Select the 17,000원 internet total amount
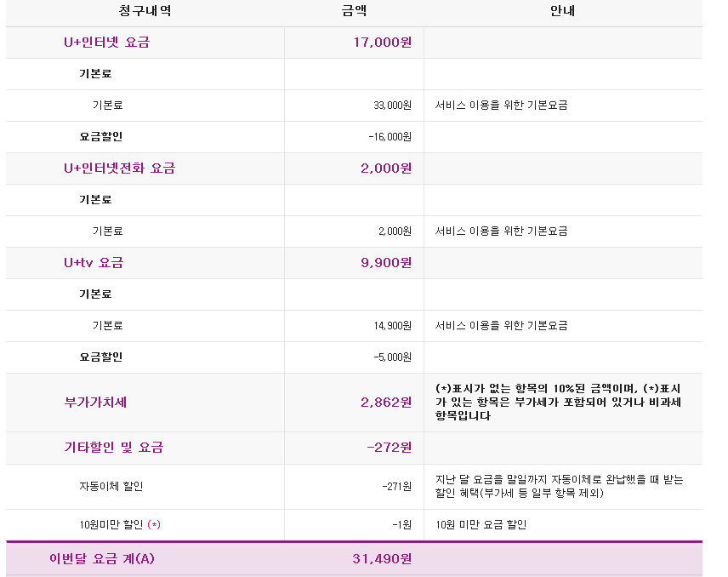Viewport: 728px width, 577px height. (x=382, y=43)
